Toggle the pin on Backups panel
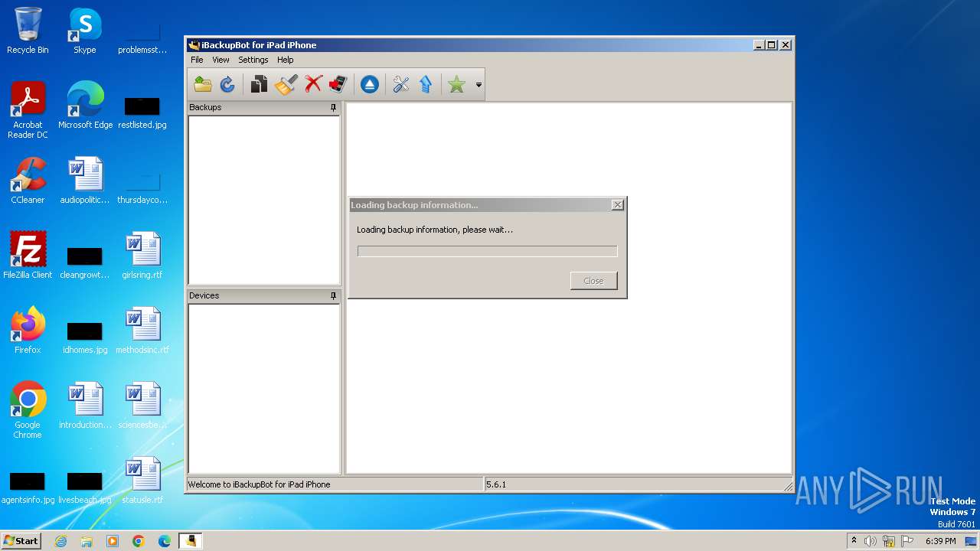The height and width of the screenshot is (551, 980). (x=333, y=108)
